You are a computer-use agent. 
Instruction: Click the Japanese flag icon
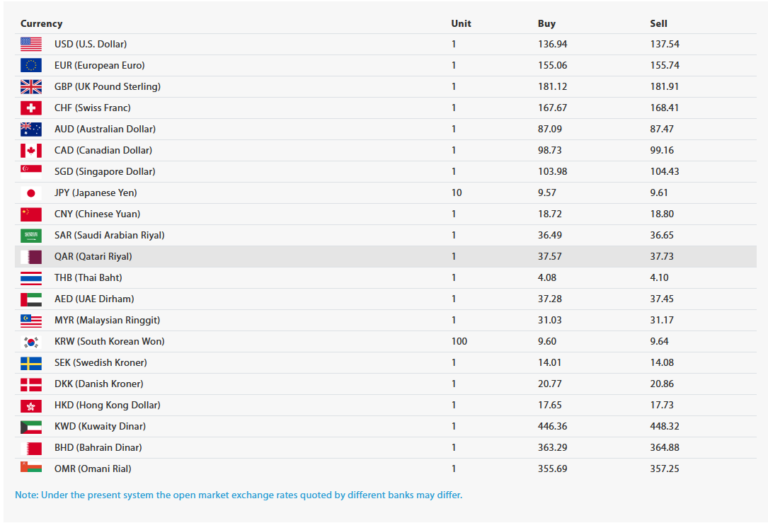[x=31, y=193]
